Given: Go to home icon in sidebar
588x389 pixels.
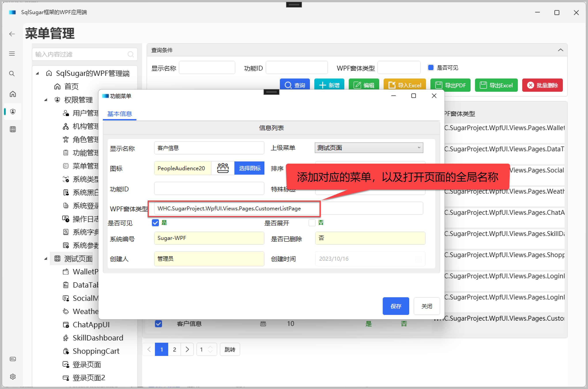Looking at the screenshot, I should click(13, 94).
